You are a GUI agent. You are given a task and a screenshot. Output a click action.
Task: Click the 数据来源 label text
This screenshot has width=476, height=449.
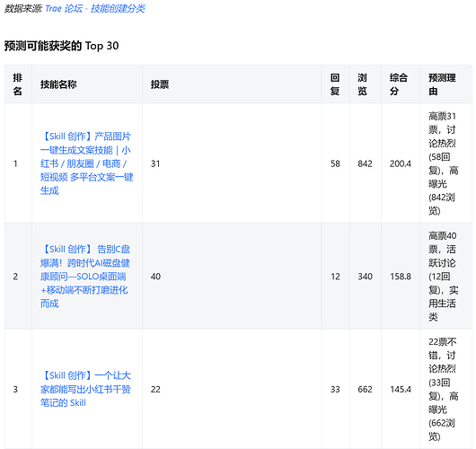coord(23,8)
